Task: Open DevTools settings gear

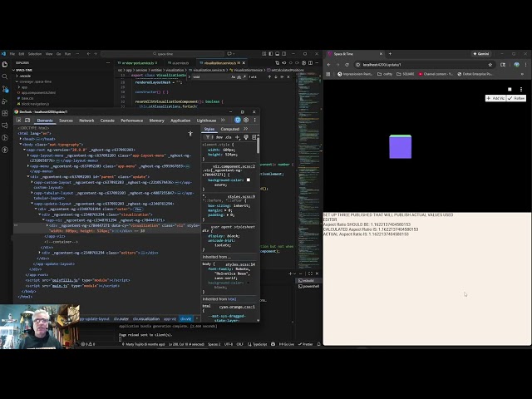Action: tap(246, 120)
